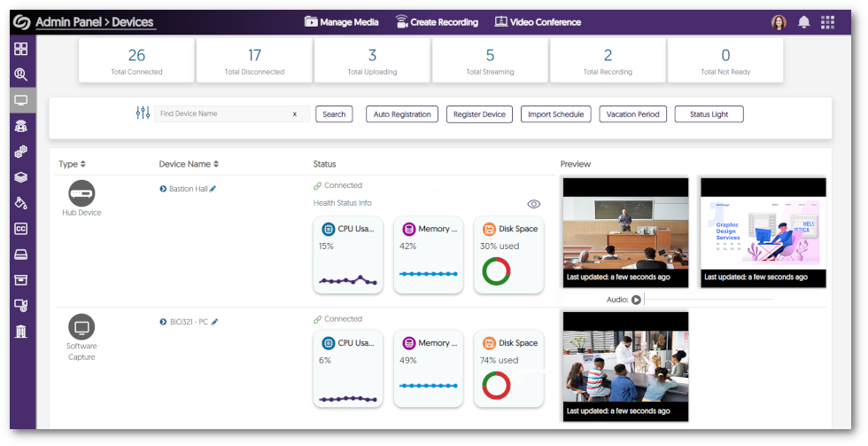Open the apps grid menu icon

(x=827, y=22)
